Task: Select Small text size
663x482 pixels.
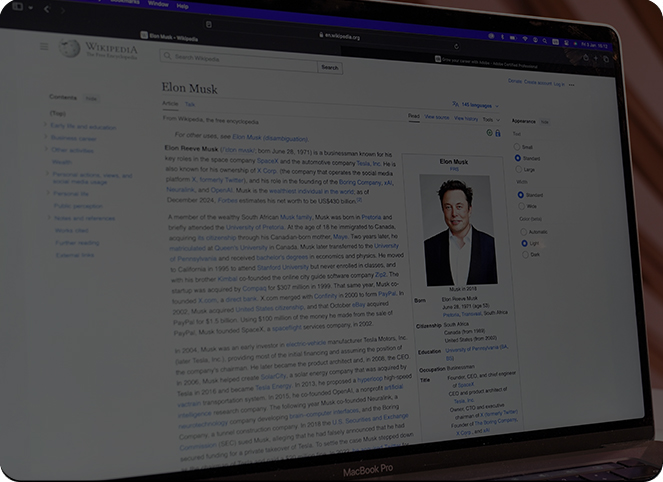Action: point(517,147)
